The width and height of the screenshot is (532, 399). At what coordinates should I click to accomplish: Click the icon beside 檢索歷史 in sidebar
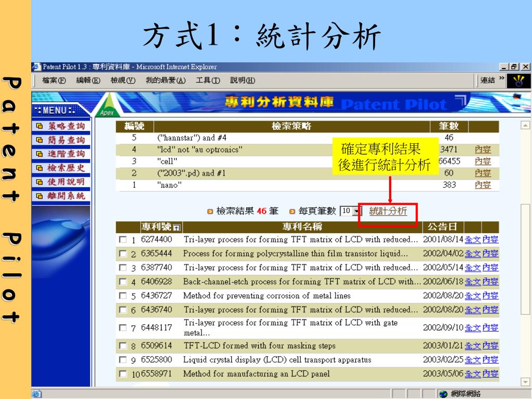pos(39,168)
